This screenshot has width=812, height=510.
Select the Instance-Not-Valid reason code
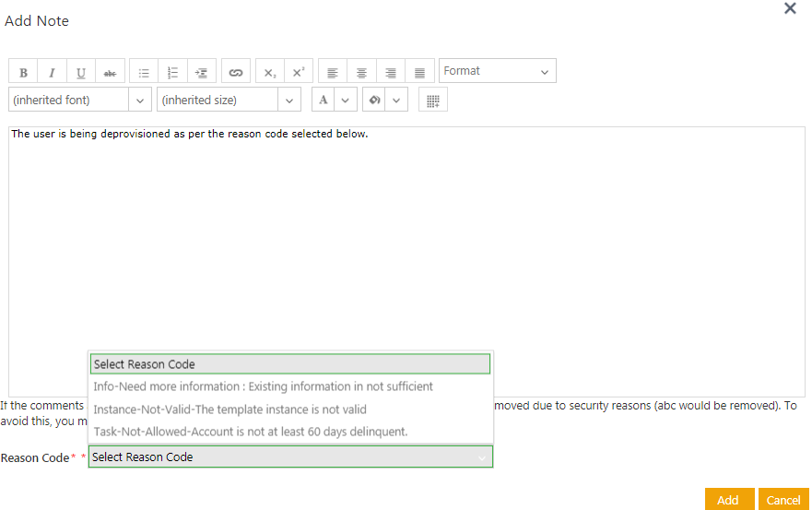230,409
